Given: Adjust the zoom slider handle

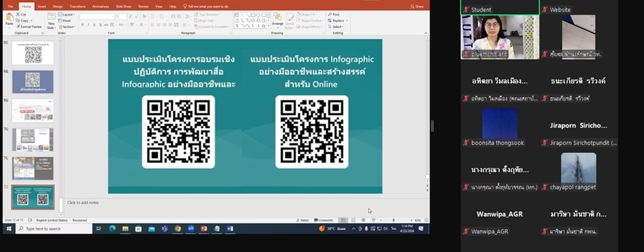Looking at the screenshot, I should (x=393, y=220).
